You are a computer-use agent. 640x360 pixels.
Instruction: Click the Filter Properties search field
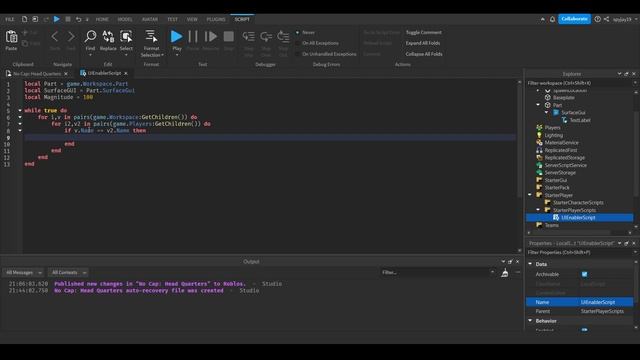pyautogui.click(x=580, y=252)
